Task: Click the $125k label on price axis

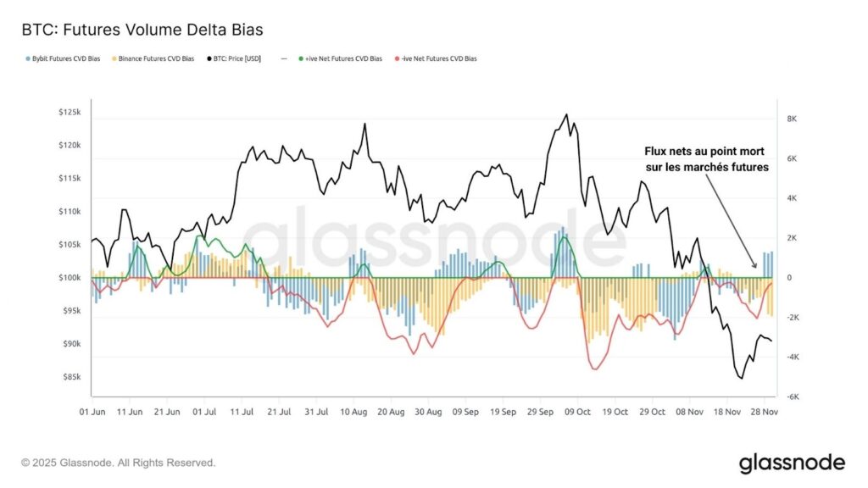Action: [x=70, y=112]
